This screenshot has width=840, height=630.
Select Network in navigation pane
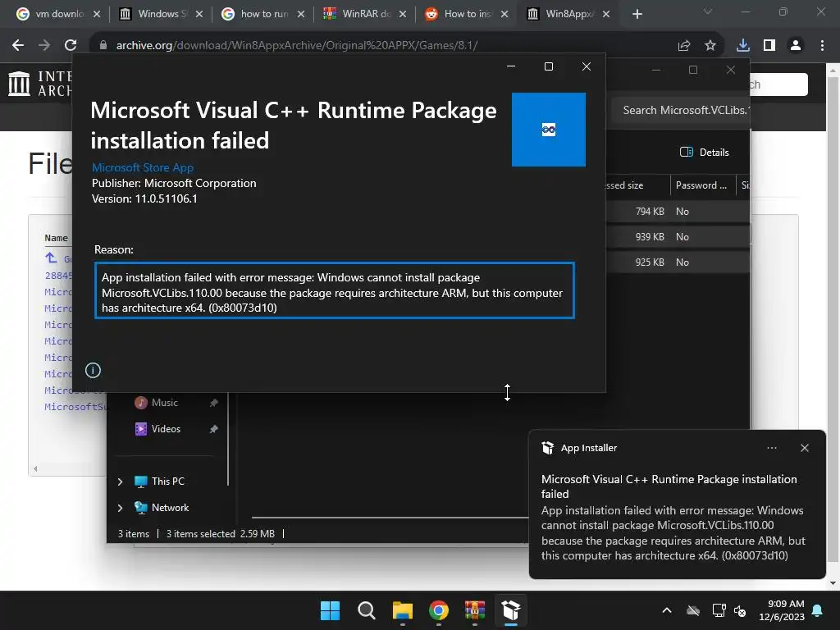[170, 507]
